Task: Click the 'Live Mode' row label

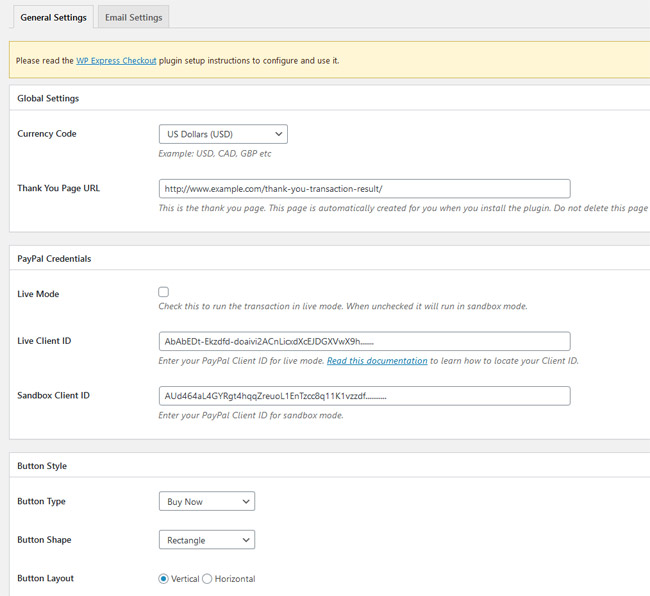Action: [x=38, y=294]
